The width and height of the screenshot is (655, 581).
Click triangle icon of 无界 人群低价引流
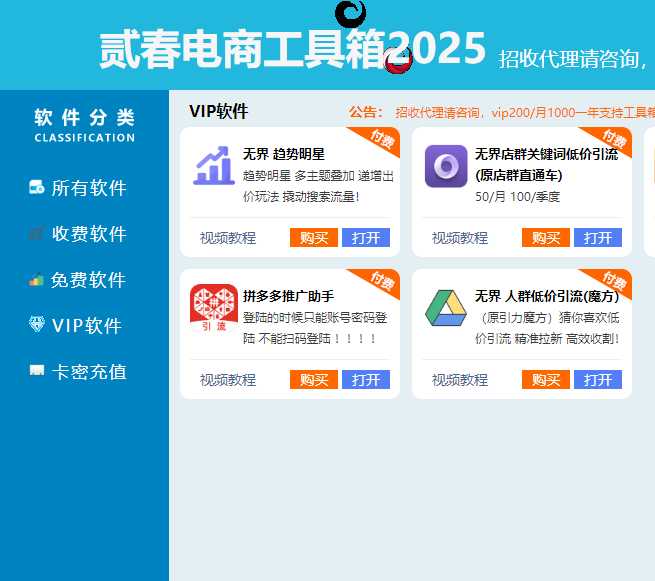pyautogui.click(x=446, y=308)
